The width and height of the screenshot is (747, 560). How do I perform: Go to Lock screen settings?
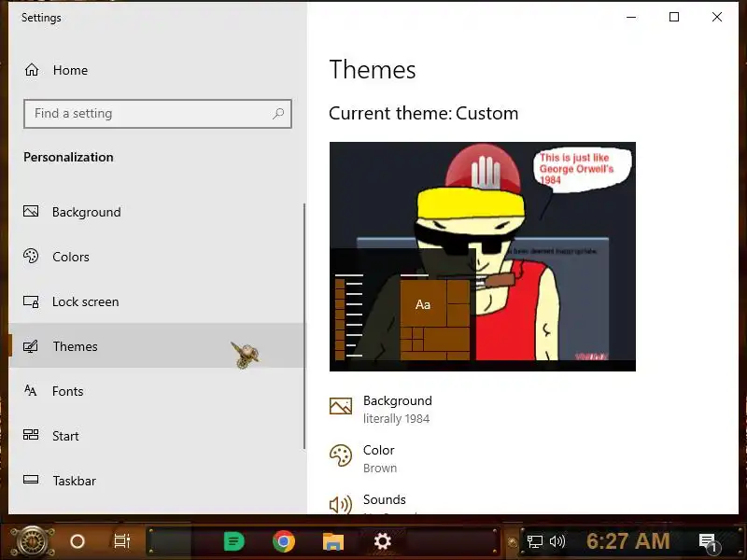point(157,301)
